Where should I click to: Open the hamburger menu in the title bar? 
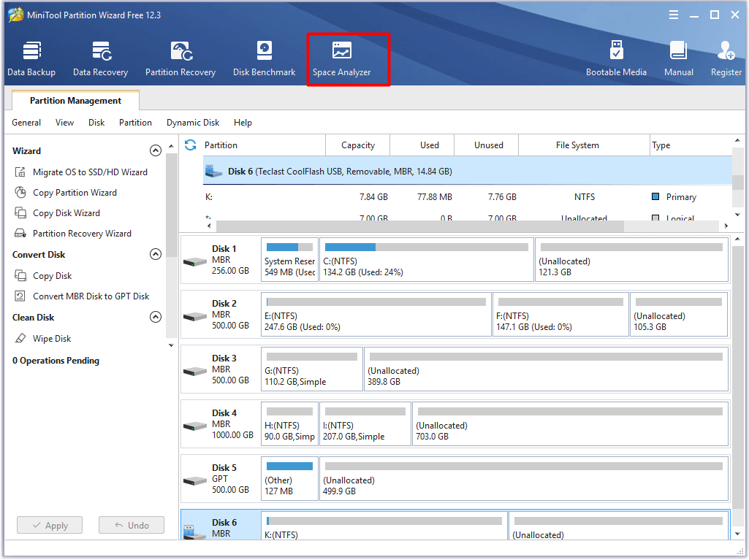(x=674, y=15)
